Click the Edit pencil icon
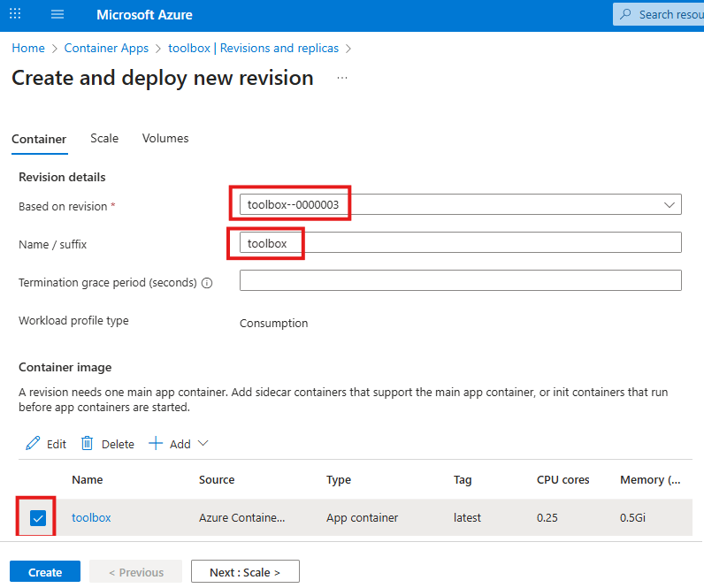704x588 pixels. (34, 444)
